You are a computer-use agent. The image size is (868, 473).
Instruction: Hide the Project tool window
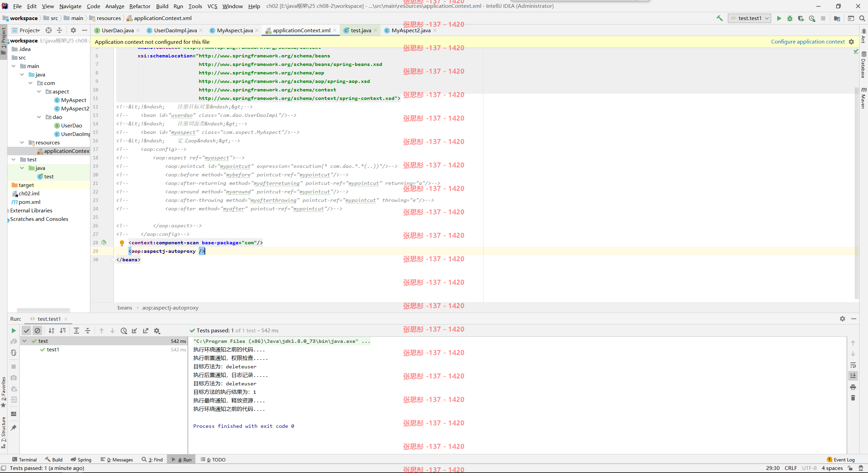coord(84,30)
